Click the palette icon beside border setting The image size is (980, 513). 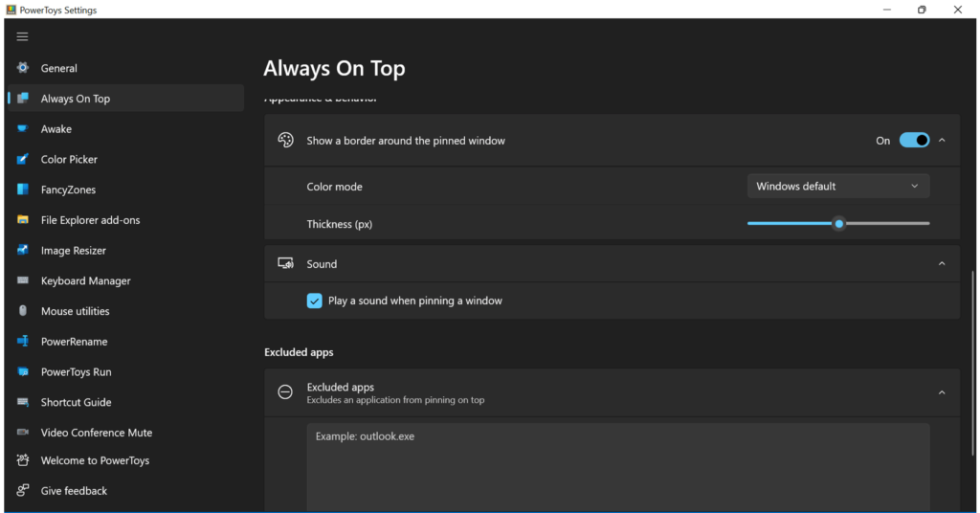pos(285,140)
